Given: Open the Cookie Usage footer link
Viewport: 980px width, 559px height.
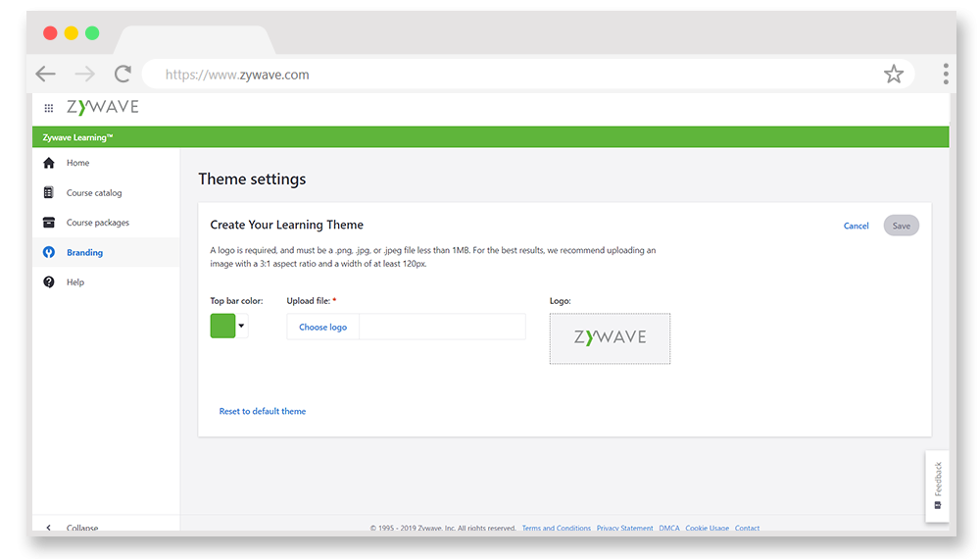Looking at the screenshot, I should tap(707, 528).
